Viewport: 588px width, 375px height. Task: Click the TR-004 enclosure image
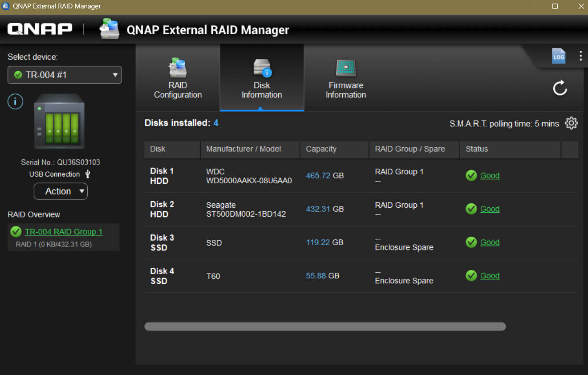[59, 121]
